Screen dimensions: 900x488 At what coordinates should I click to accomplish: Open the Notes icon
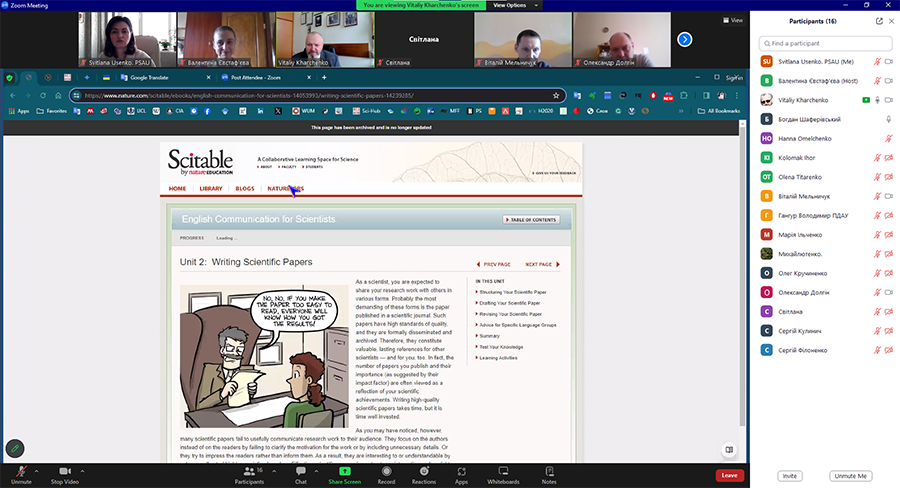pos(549,471)
